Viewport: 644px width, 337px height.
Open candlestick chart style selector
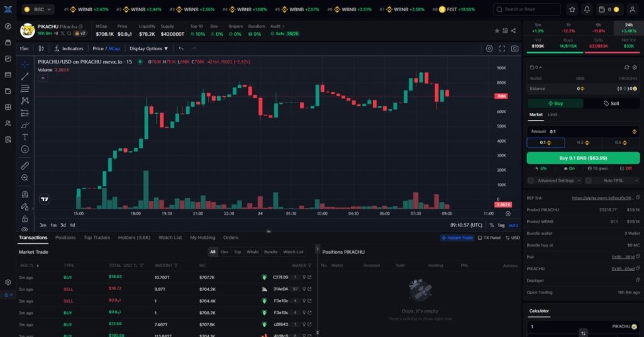[41, 48]
